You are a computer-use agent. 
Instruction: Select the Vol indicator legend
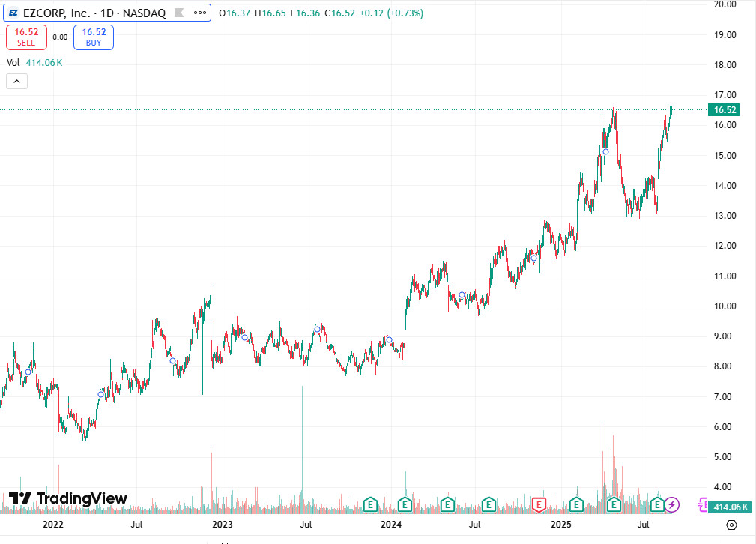coord(34,63)
